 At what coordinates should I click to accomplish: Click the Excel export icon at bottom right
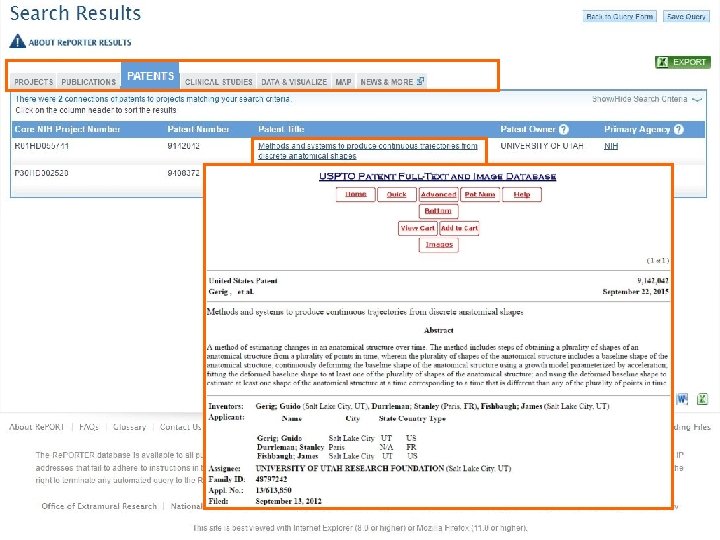[x=702, y=399]
